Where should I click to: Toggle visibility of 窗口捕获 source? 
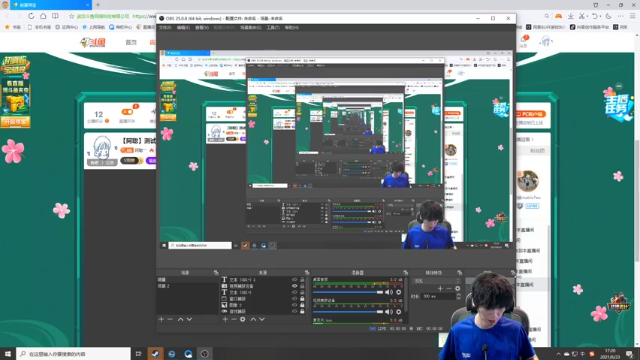[294, 299]
